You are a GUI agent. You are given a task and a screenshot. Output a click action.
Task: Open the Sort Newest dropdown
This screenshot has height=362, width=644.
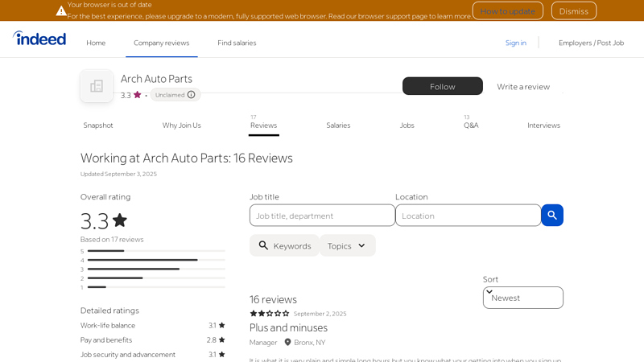[x=522, y=298]
